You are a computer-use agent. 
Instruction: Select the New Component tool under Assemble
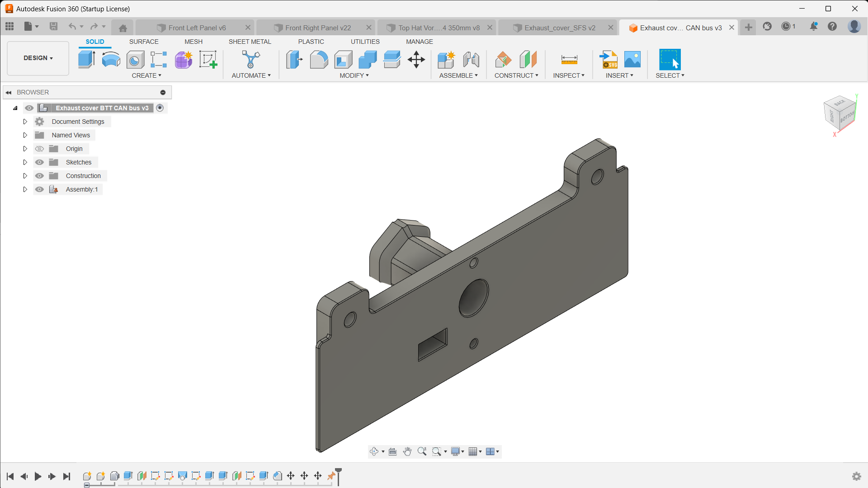click(446, 59)
